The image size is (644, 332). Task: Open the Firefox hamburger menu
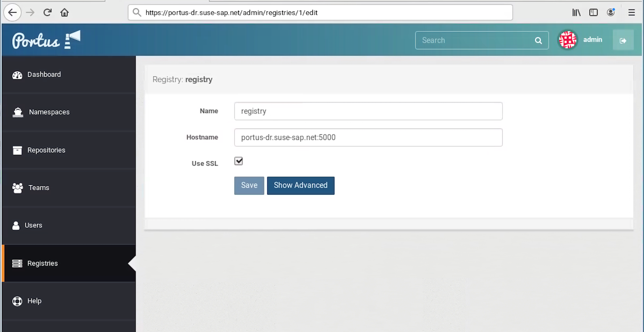tap(631, 12)
